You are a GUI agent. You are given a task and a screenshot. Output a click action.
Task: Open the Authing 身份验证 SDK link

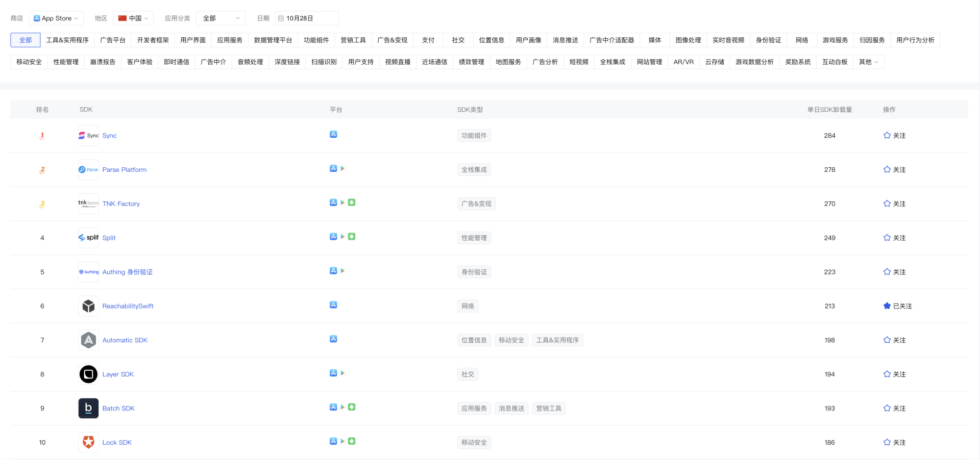tap(128, 272)
